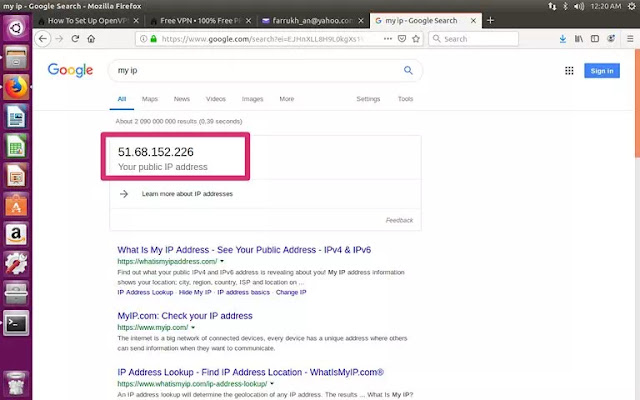Click the vertical page scrollbar thumb

coord(637,104)
